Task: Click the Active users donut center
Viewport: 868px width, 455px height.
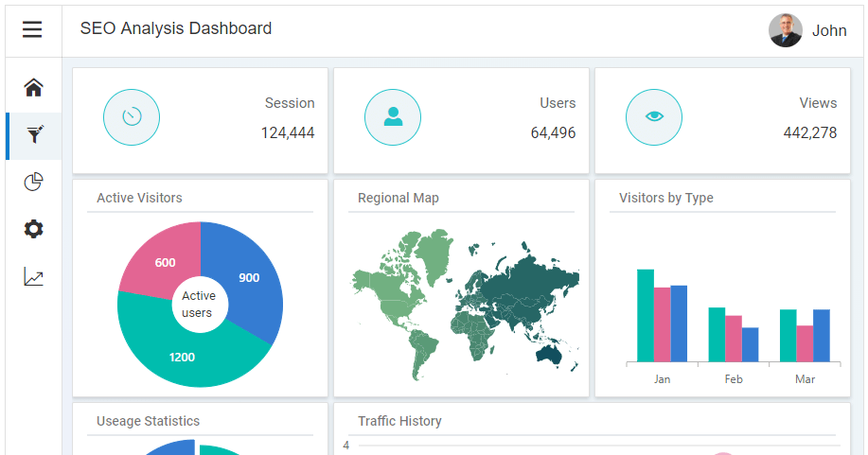Action: 198,305
